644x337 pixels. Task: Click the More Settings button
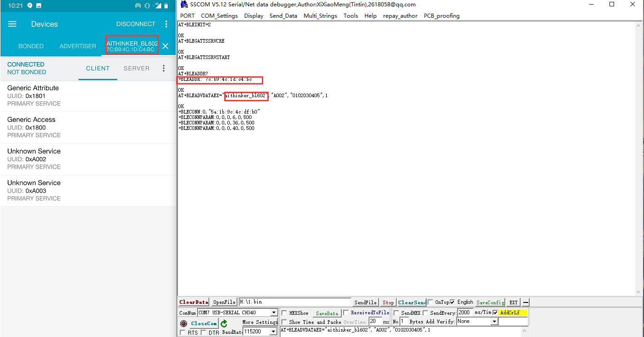tap(260, 322)
